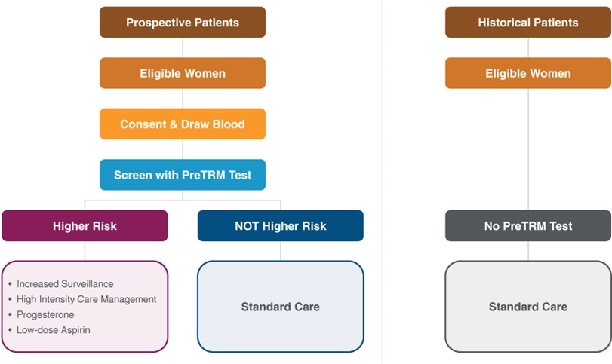This screenshot has width=612, height=364.
Task: Click the bullet point beside Increased Surveillance
Action: (x=9, y=285)
